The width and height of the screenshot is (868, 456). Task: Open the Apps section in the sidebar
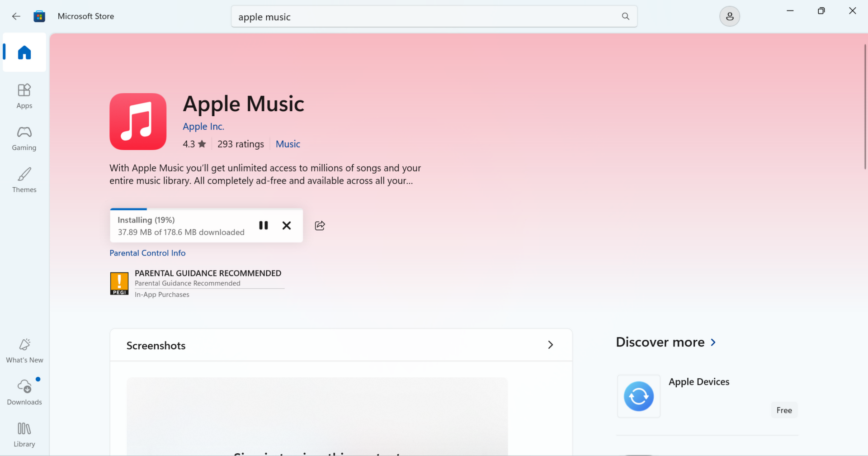pyautogui.click(x=24, y=96)
